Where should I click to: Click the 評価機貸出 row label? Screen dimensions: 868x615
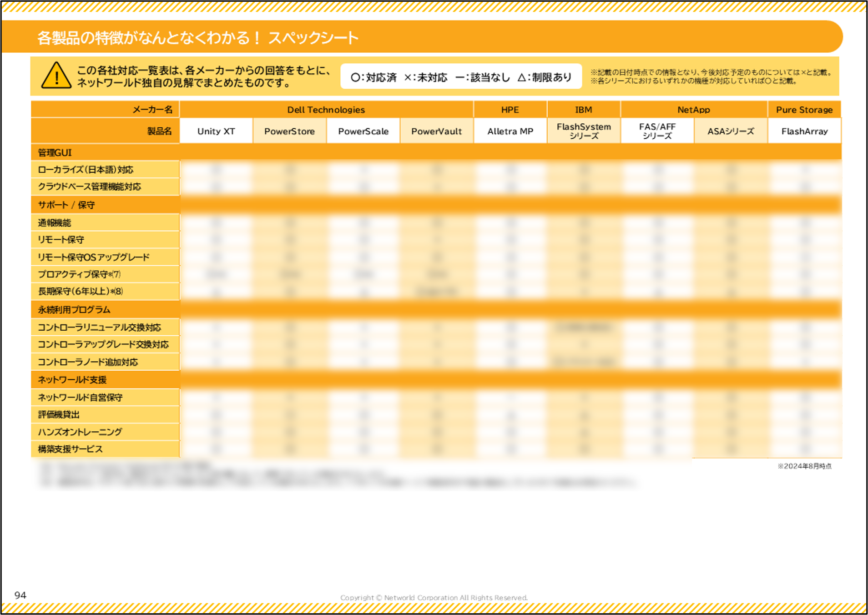(x=105, y=414)
